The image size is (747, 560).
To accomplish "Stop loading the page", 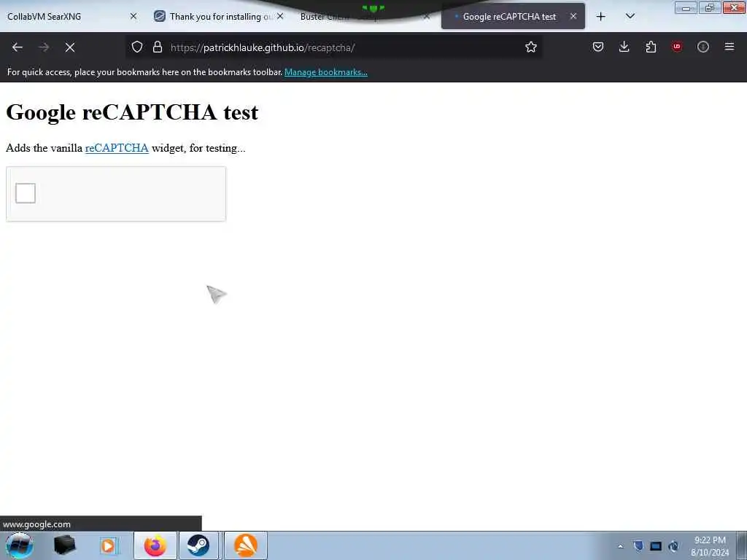I will (70, 47).
